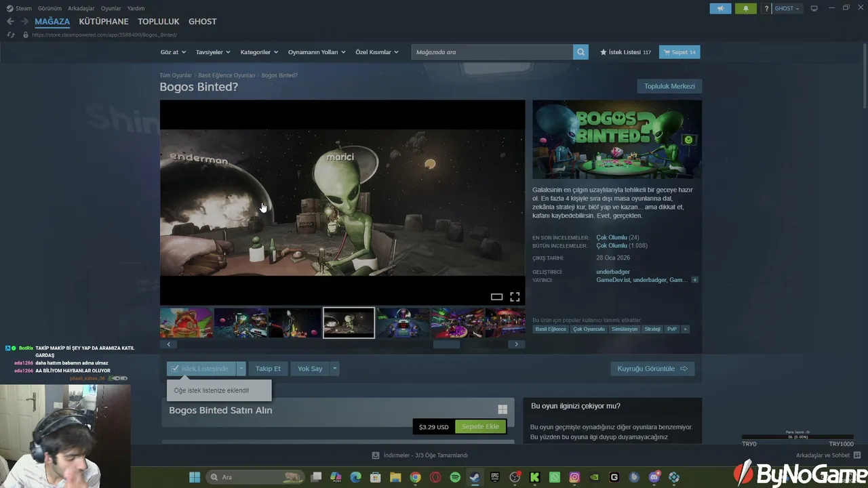Open File Explorer from the taskbar
The width and height of the screenshot is (868, 488).
[395, 477]
